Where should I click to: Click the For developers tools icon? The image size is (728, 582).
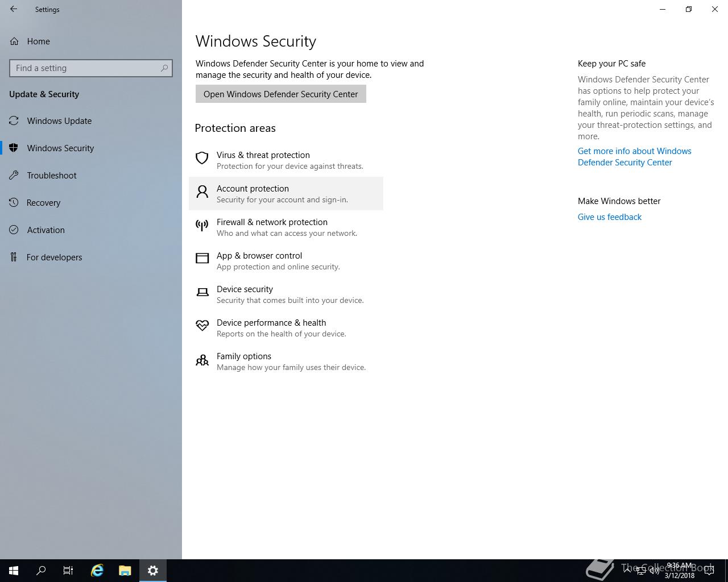(14, 257)
